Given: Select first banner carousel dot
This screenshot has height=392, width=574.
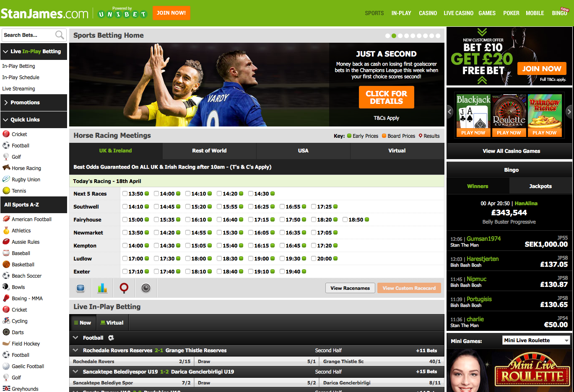Looking at the screenshot, I should pos(387,36).
